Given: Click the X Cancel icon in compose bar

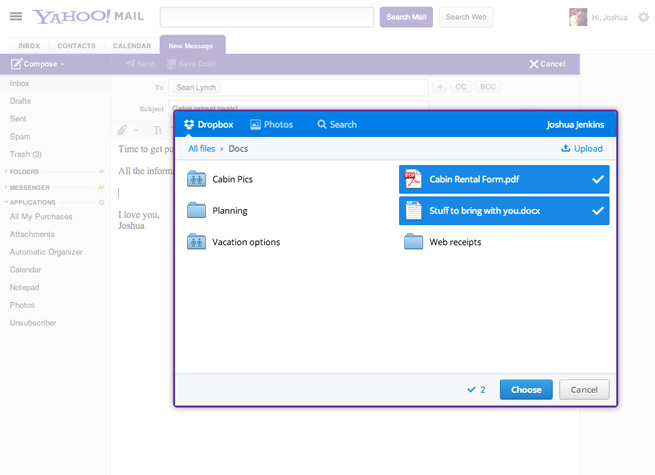Looking at the screenshot, I should pos(533,64).
